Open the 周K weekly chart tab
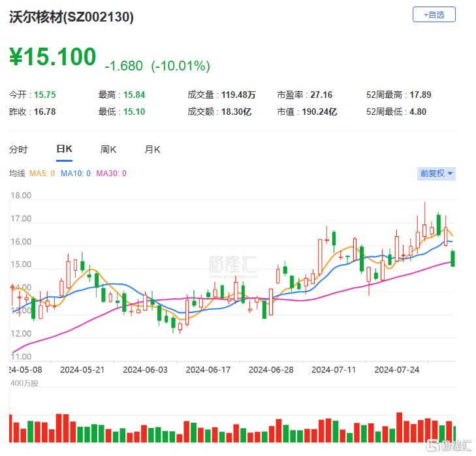This screenshot has width=476, height=456. [108, 149]
